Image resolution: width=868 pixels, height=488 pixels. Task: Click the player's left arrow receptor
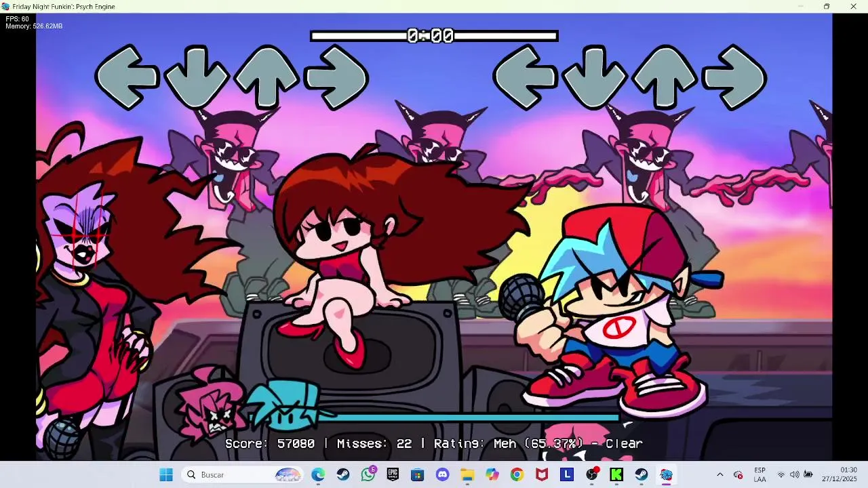526,77
